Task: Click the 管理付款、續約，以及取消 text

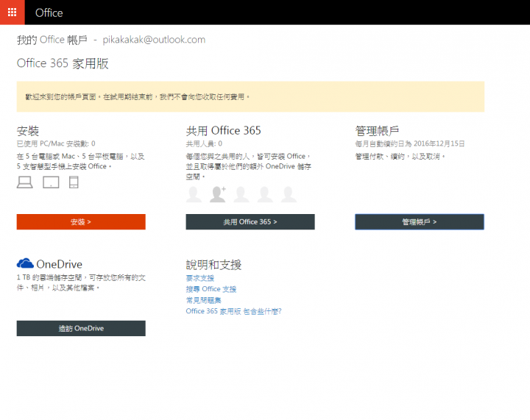Action: [x=400, y=157]
